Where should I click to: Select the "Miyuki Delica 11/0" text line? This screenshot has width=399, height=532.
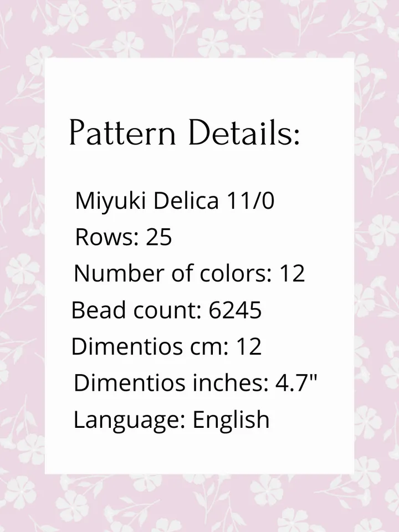175,201
